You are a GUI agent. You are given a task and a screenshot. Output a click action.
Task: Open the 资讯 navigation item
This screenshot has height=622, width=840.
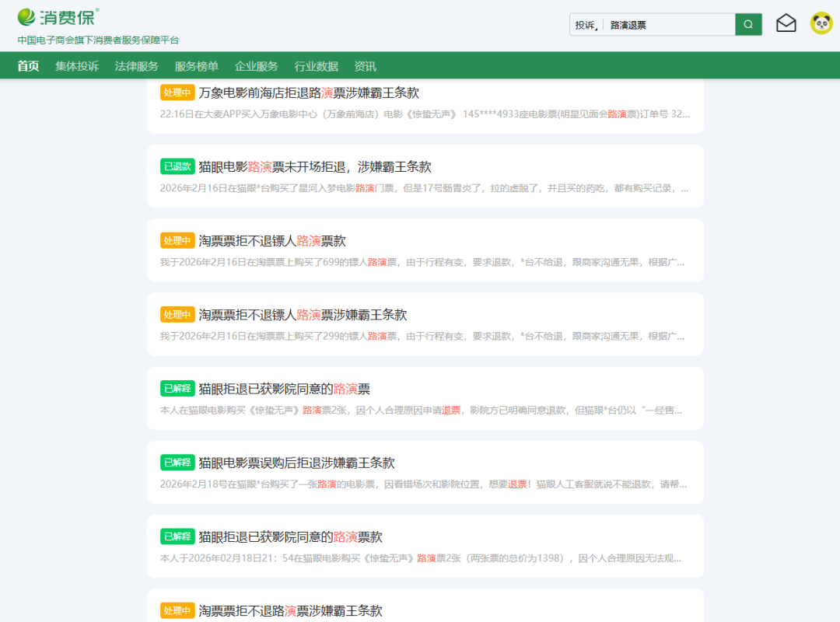365,66
